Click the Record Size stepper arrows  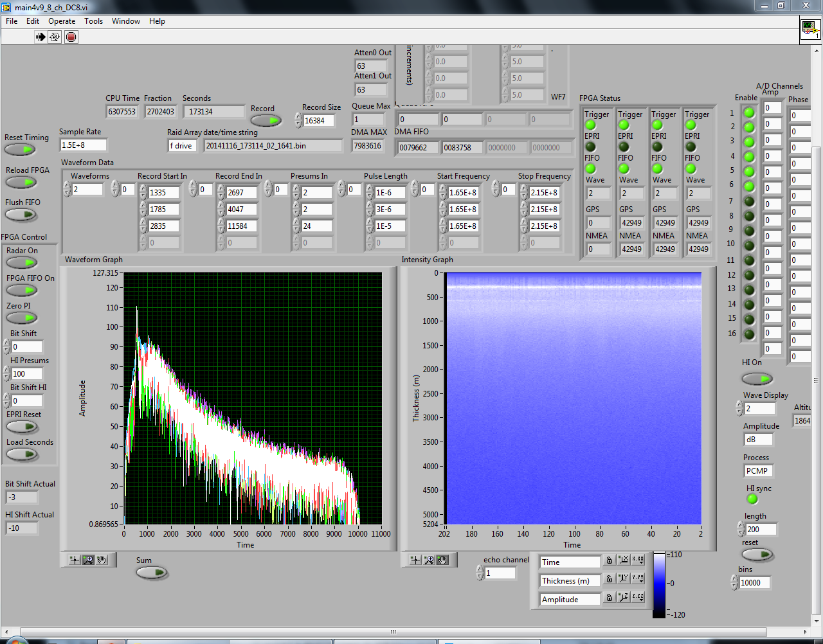pos(298,120)
